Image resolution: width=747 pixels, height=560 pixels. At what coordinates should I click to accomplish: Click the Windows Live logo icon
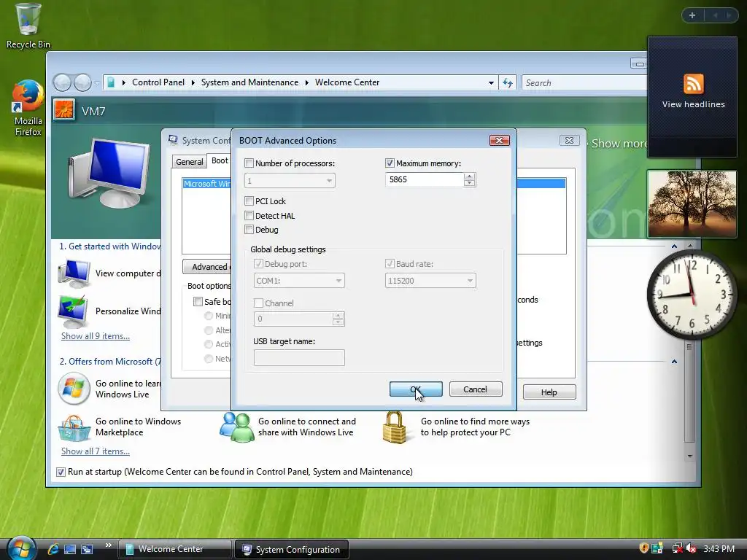[74, 389]
